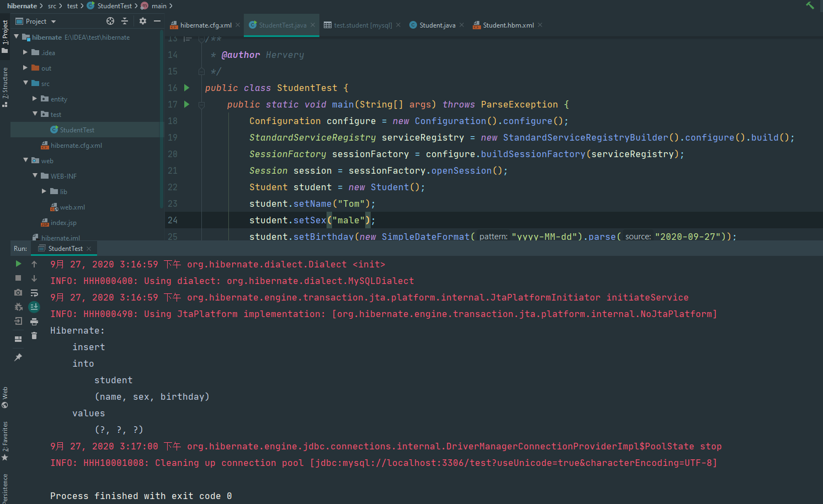
Task: Expand the .idea folder
Action: click(25, 52)
